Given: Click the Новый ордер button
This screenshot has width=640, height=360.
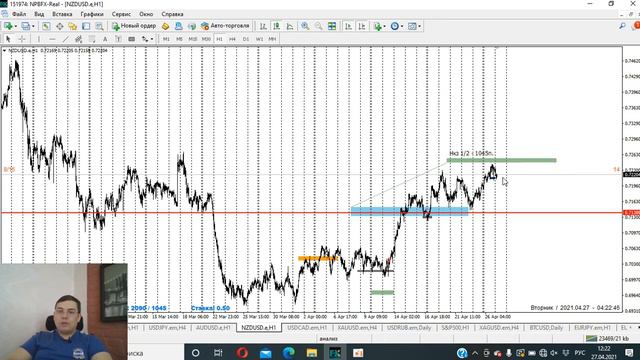Looking at the screenshot, I should pos(134,26).
